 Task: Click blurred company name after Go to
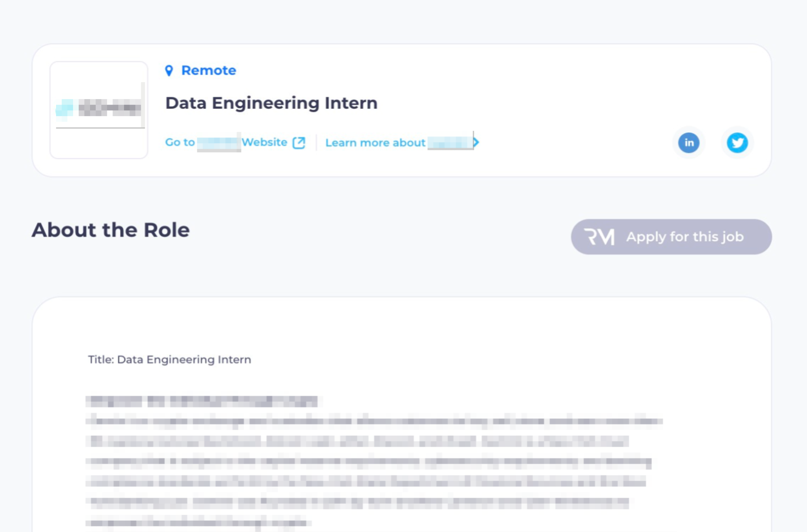[x=218, y=143]
